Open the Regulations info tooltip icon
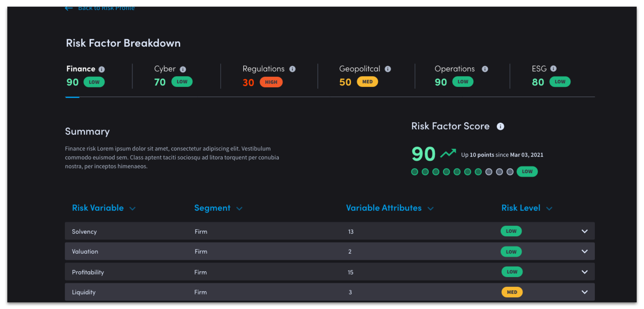 point(292,69)
